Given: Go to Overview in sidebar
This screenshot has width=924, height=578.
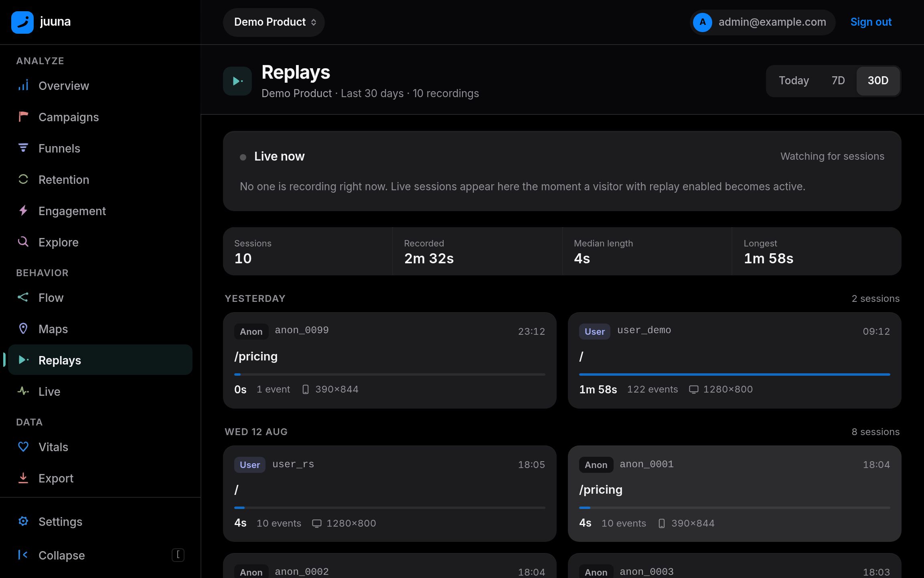Looking at the screenshot, I should [x=100, y=85].
